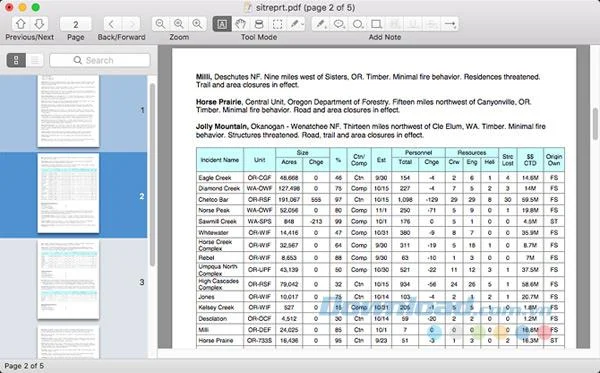Click the 'Incident Name' table header
Image resolution: width=600 pixels, height=373 pixels.
pos(220,160)
